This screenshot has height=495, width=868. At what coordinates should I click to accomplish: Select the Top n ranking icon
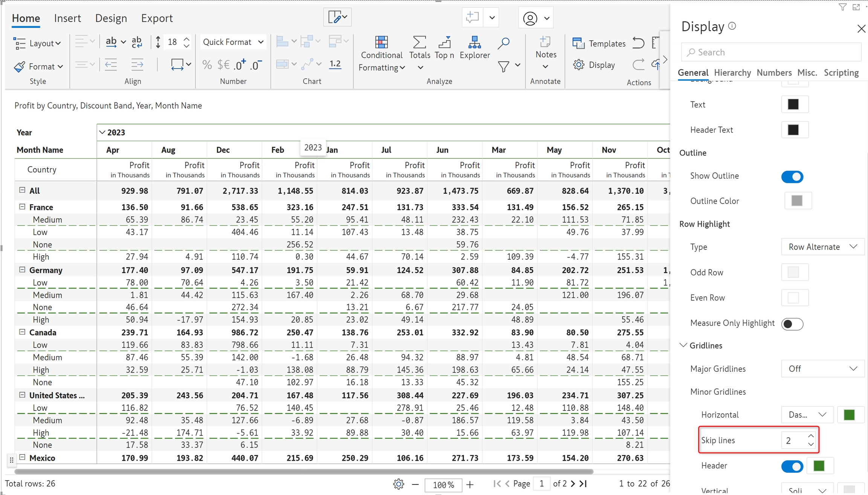[x=444, y=42]
